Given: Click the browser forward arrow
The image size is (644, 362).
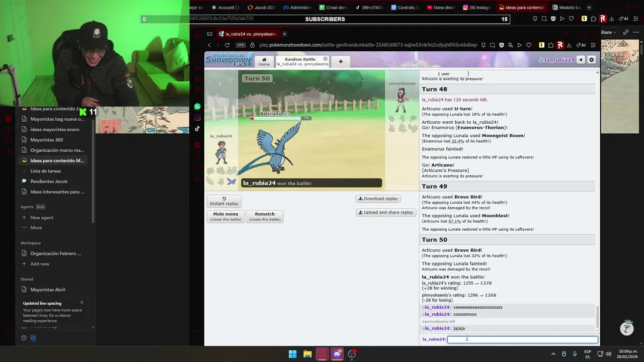Looking at the screenshot, I should coord(219,45).
